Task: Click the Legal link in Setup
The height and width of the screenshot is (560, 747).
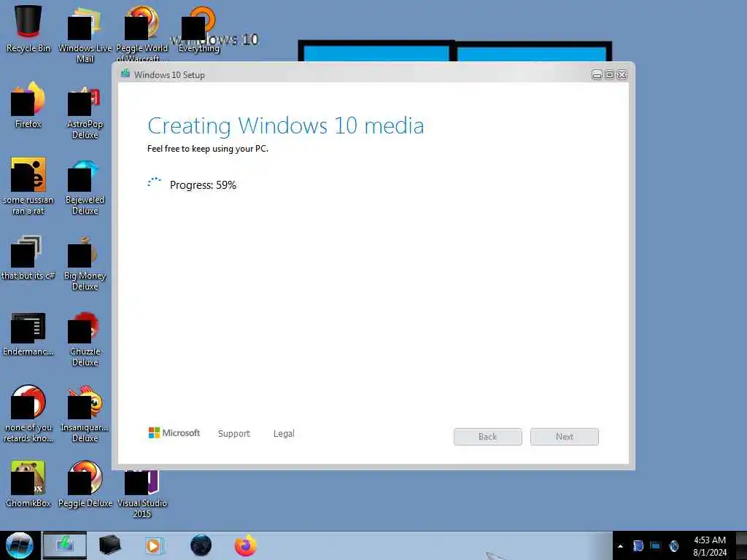Action: (x=284, y=433)
